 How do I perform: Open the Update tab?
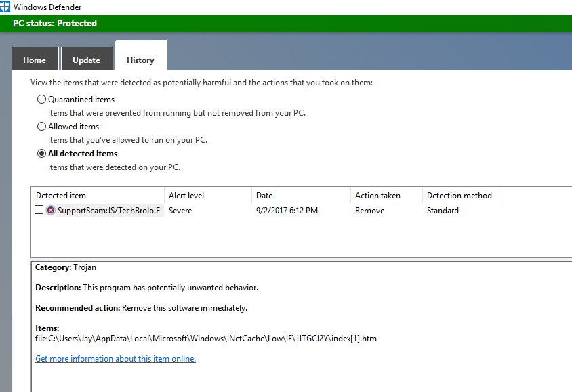point(87,59)
